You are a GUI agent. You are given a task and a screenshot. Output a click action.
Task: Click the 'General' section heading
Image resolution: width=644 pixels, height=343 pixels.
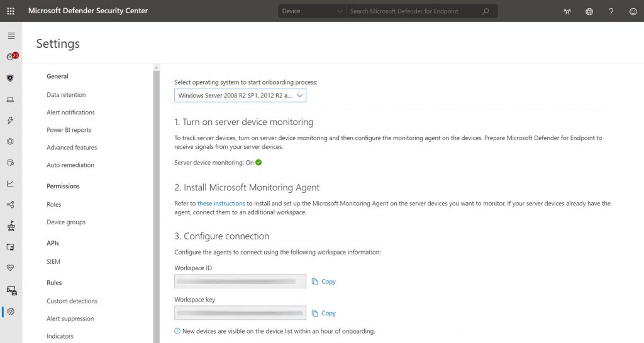[57, 76]
